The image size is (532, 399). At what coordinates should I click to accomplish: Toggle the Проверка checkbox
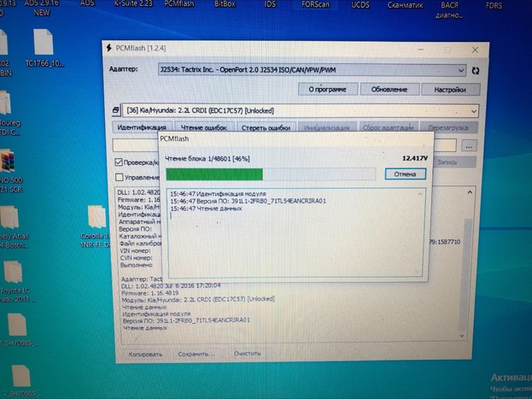point(120,162)
